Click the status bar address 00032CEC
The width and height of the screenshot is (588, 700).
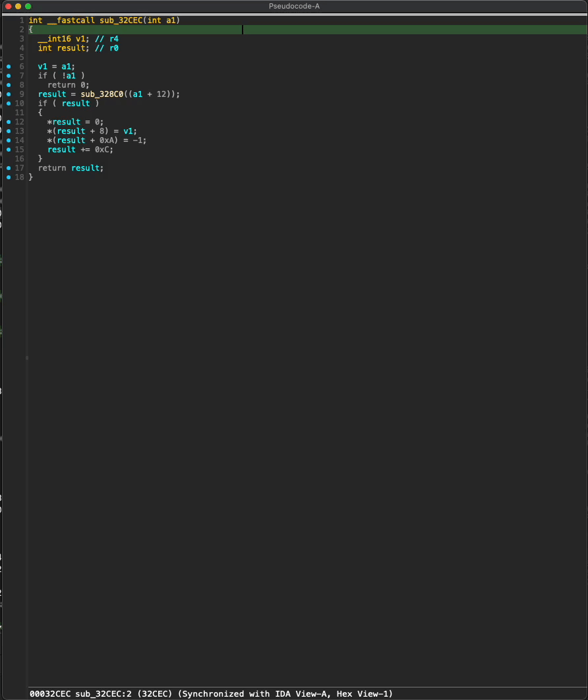50,694
